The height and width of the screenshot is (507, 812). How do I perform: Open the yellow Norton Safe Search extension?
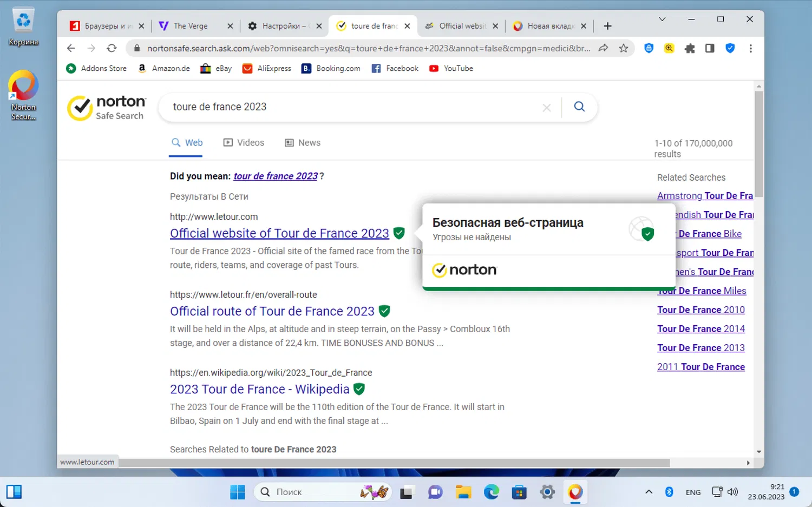(669, 48)
